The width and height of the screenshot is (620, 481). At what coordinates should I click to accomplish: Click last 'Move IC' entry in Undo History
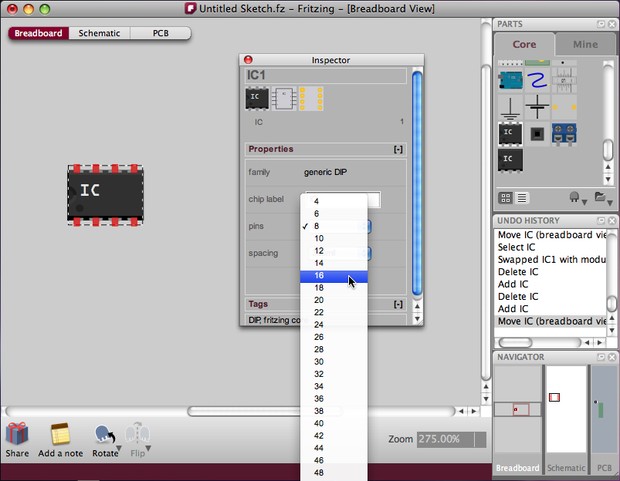[x=551, y=321]
